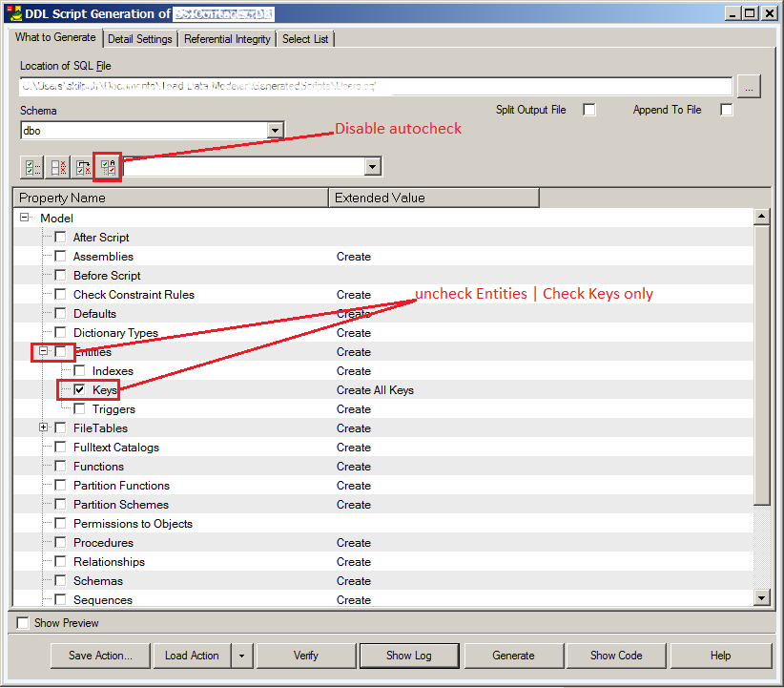Open the dropdown arrow next to Load Action
Screen dimensions: 784x688
coord(242,656)
